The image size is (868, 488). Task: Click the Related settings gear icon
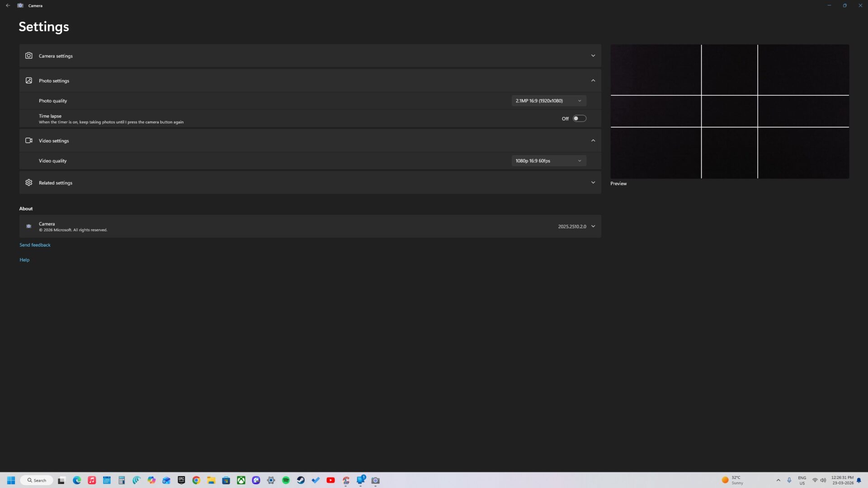pyautogui.click(x=28, y=182)
